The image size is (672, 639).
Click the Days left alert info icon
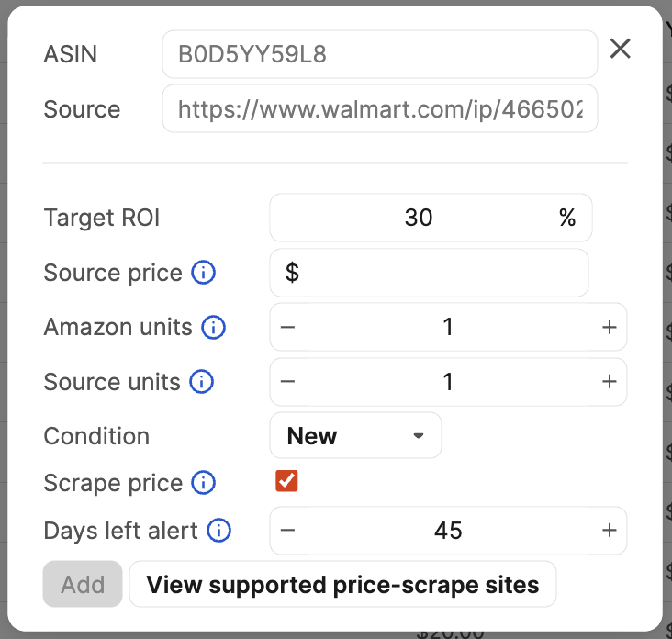(219, 530)
